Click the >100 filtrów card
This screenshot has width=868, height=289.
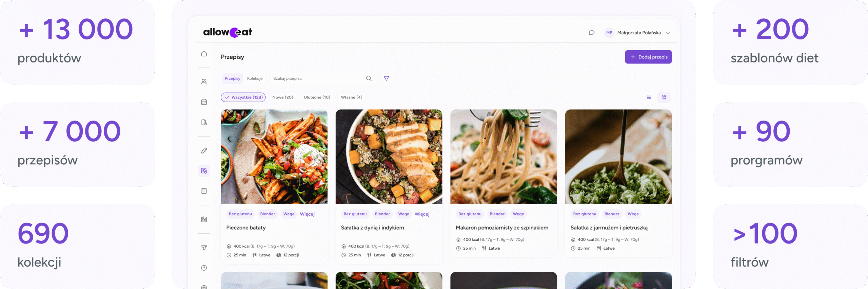[x=791, y=247]
